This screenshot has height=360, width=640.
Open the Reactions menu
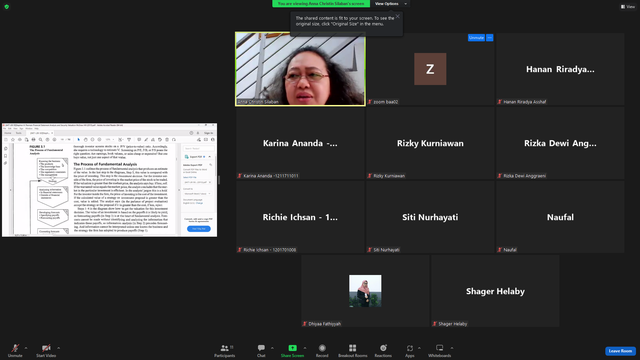click(x=383, y=350)
